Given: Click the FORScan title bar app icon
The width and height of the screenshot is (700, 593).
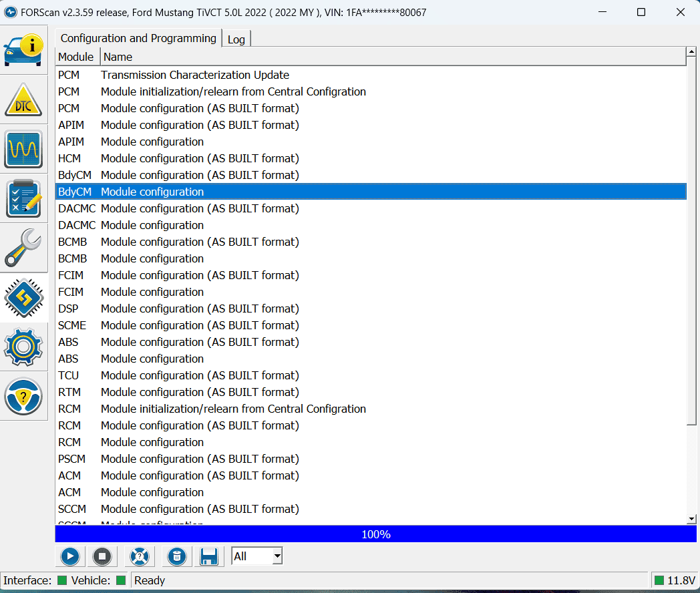Looking at the screenshot, I should (x=10, y=12).
